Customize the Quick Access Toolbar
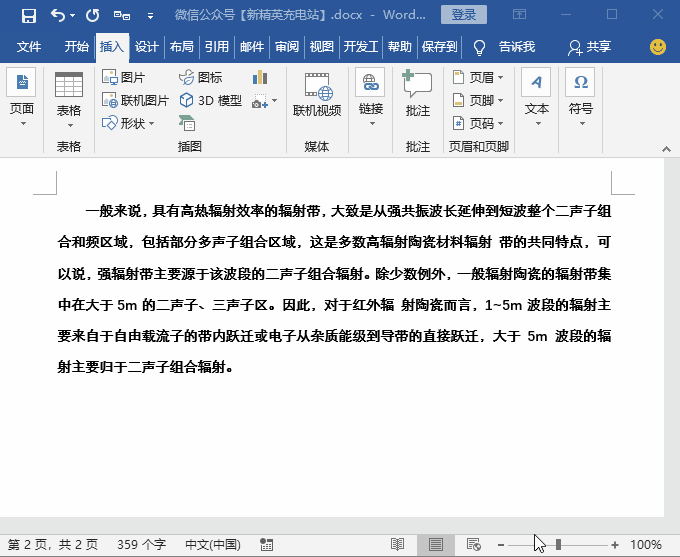This screenshot has height=557, width=680. tap(150, 16)
